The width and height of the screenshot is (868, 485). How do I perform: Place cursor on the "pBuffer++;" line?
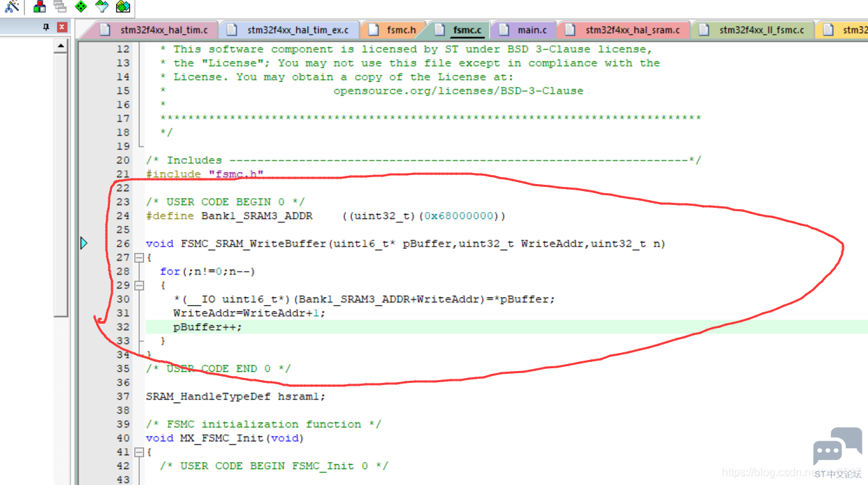(x=208, y=327)
